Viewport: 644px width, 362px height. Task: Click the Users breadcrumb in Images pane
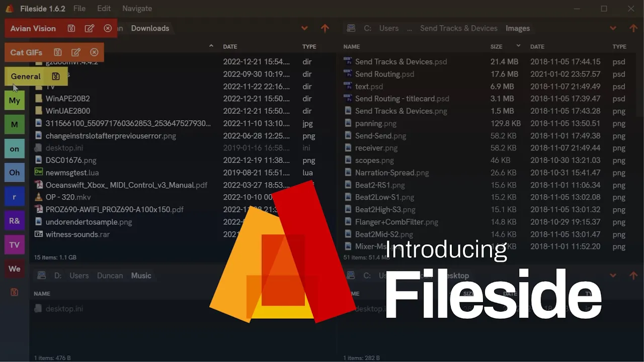pos(389,29)
